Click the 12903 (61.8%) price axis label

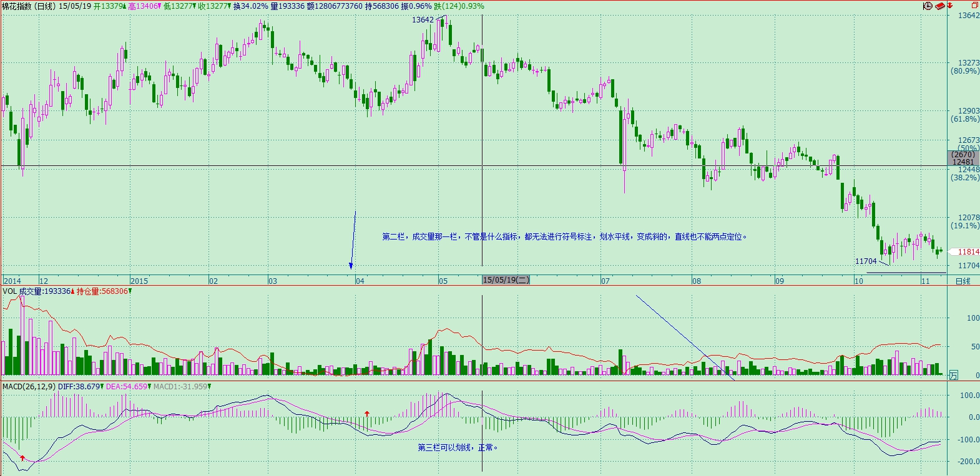965,115
